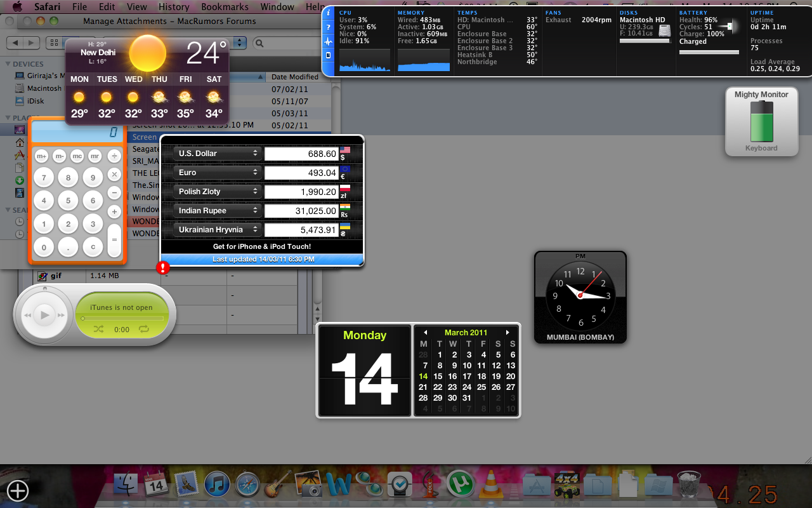Click previous track in iTunes widget
812x508 pixels.
coord(27,315)
